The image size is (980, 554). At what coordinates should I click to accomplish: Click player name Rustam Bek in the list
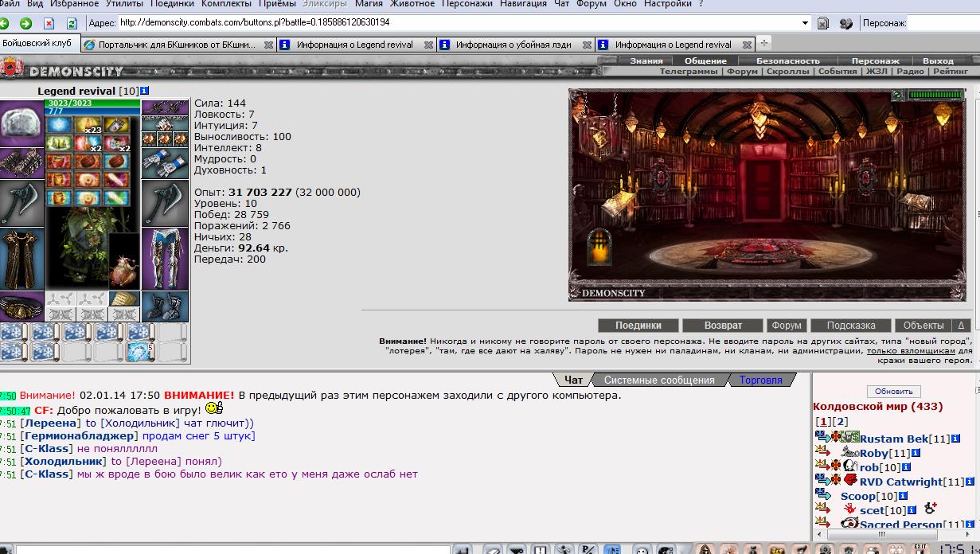(x=894, y=439)
